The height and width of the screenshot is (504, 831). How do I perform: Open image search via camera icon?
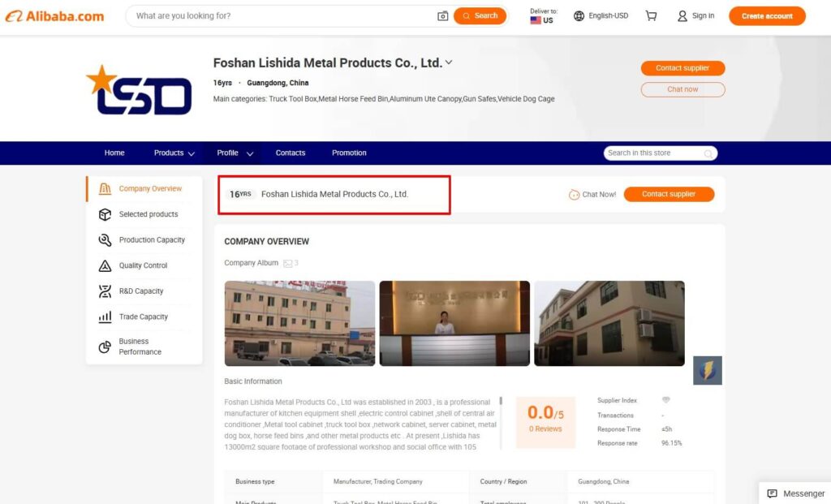[x=441, y=15]
